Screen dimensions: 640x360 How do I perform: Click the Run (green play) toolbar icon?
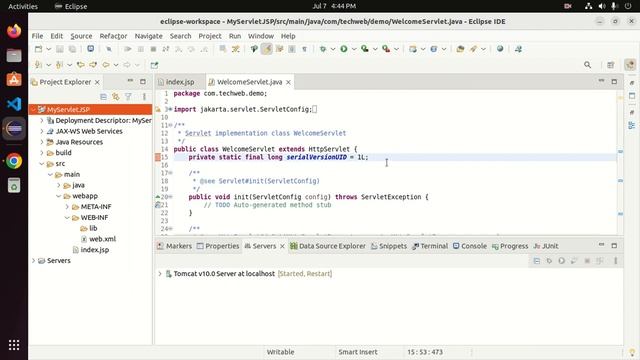344,49
